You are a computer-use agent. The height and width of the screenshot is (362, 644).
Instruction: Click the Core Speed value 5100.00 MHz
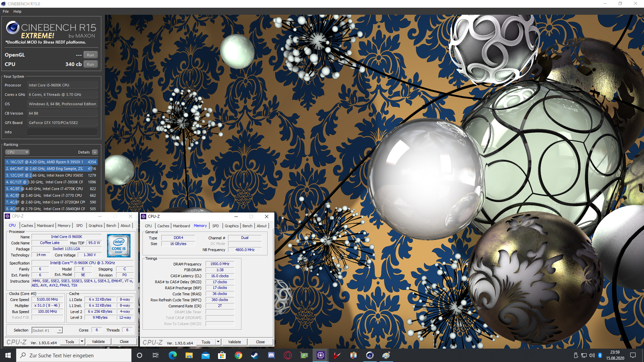coord(47,299)
